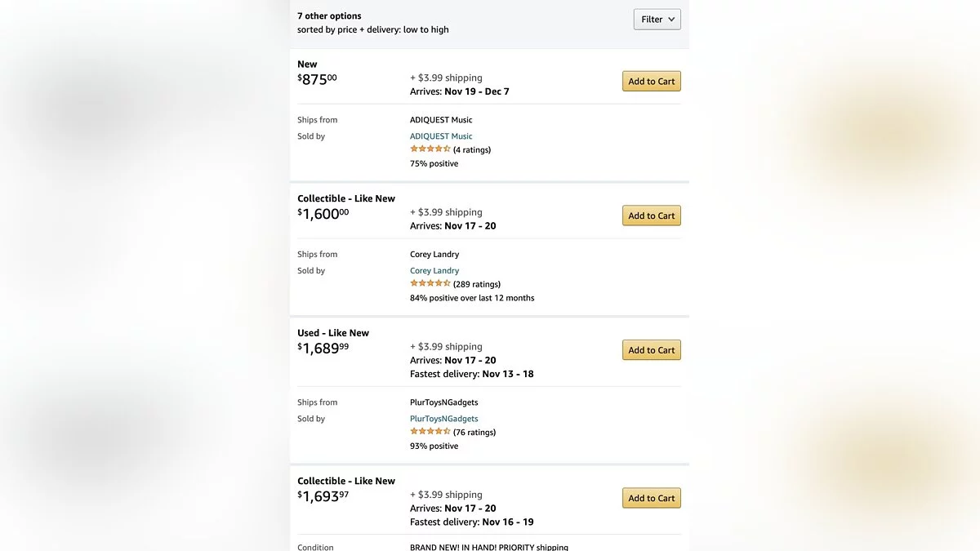Image resolution: width=980 pixels, height=551 pixels.
Task: Click the $1,600.00 price
Action: pos(323,214)
